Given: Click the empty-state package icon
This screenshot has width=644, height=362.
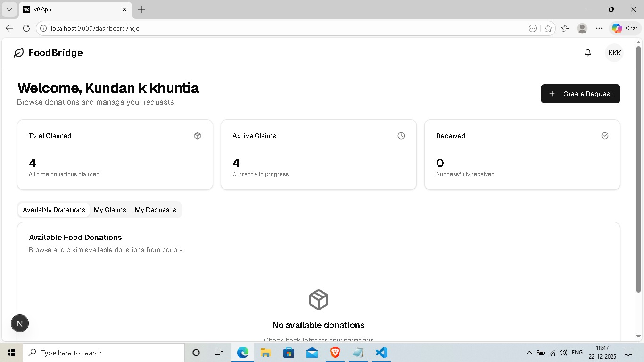Looking at the screenshot, I should [x=319, y=300].
